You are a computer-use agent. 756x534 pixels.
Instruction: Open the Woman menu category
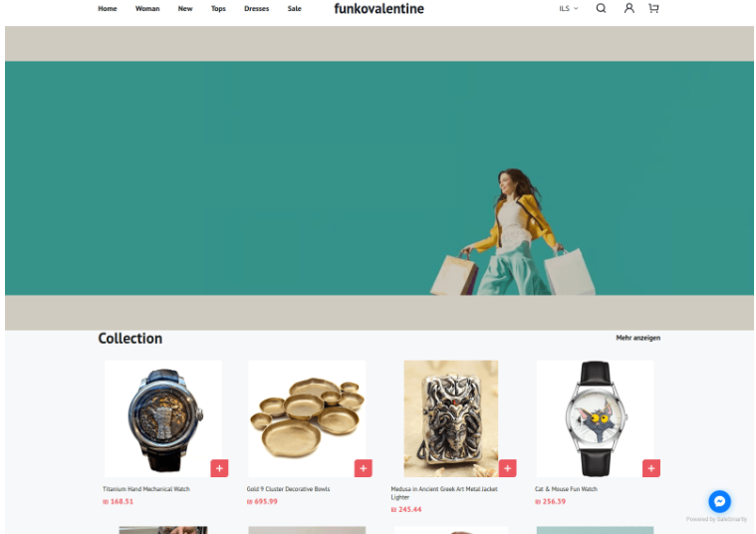(x=147, y=8)
